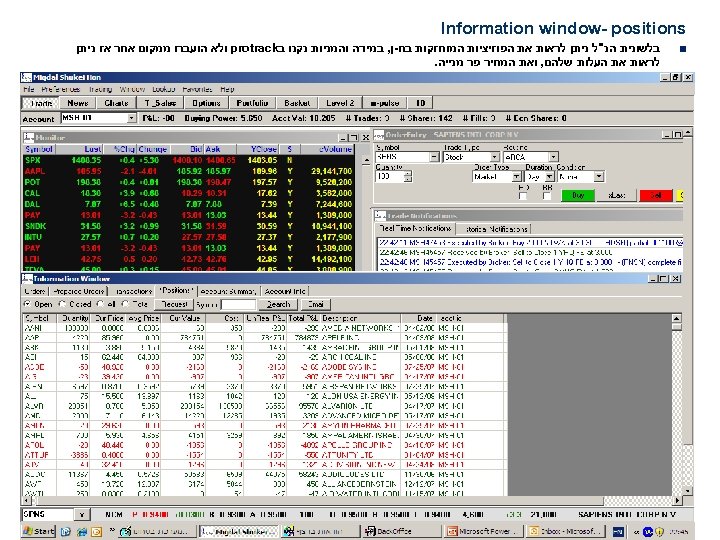The height and width of the screenshot is (540, 720).
Task: Click the Internet Explorer quick launch icon
Action: pyautogui.click(x=82, y=532)
